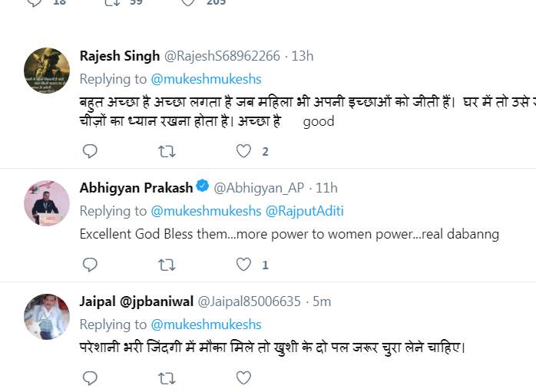
Task: Retweet Jaipal's tweet
Action: [x=166, y=377]
